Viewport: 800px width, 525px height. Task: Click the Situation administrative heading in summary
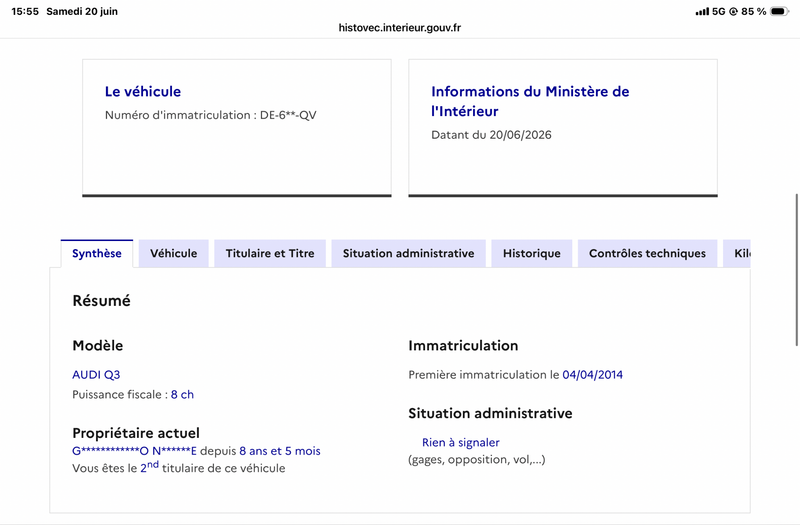(x=490, y=413)
